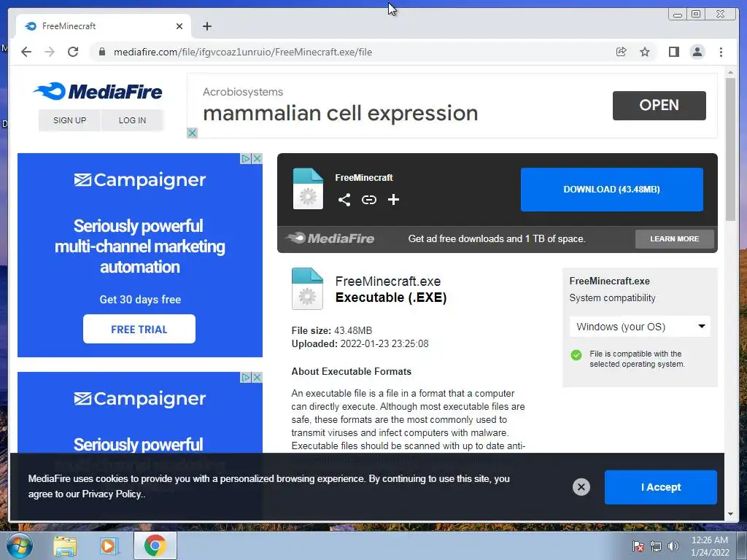Click AdChoices icon on lower Campaigner ad
Viewport: 747px width, 560px height.
click(246, 377)
